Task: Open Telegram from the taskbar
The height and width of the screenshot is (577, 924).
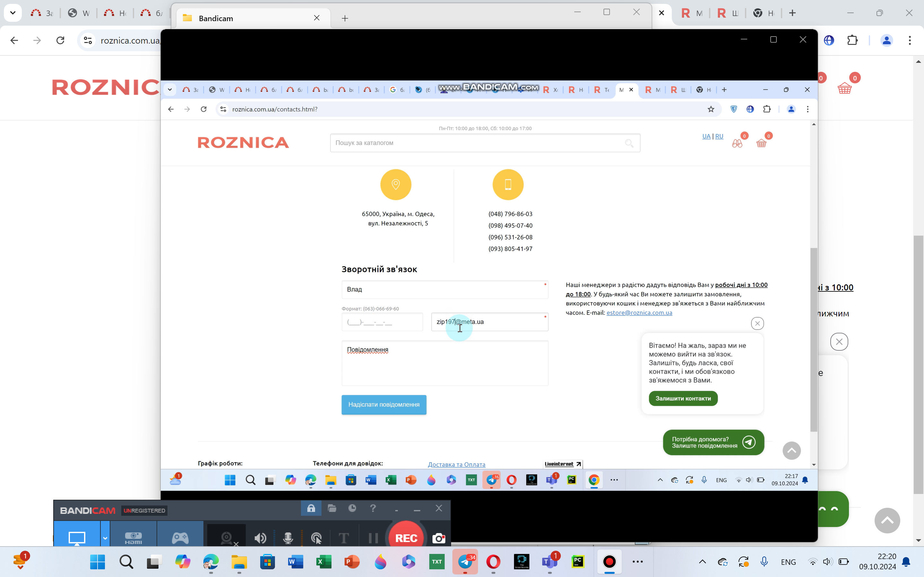Action: pos(465,561)
